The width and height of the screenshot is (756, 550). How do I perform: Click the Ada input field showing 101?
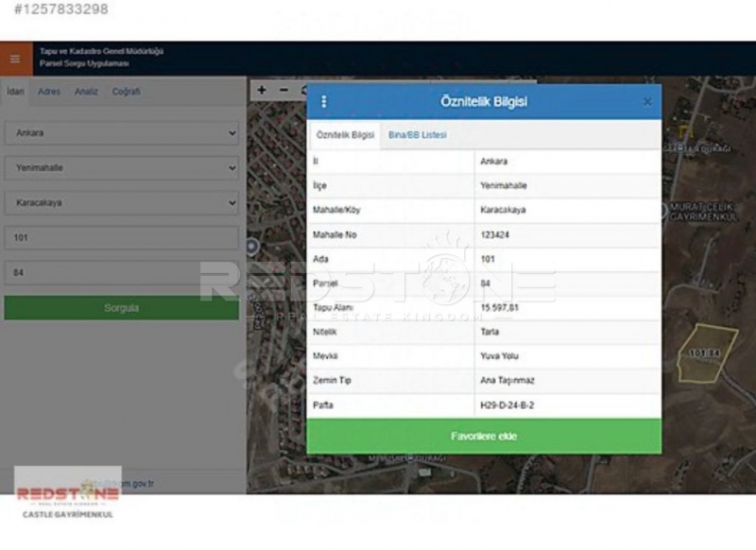(x=121, y=238)
